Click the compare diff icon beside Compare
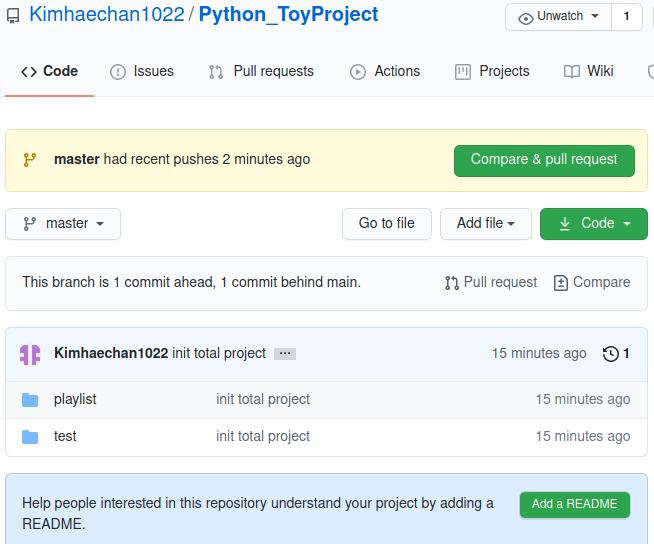 (x=561, y=283)
